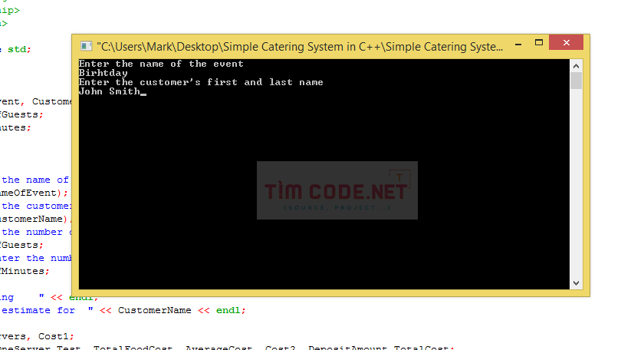Click the 'Enter the name of the event' line

click(x=161, y=64)
